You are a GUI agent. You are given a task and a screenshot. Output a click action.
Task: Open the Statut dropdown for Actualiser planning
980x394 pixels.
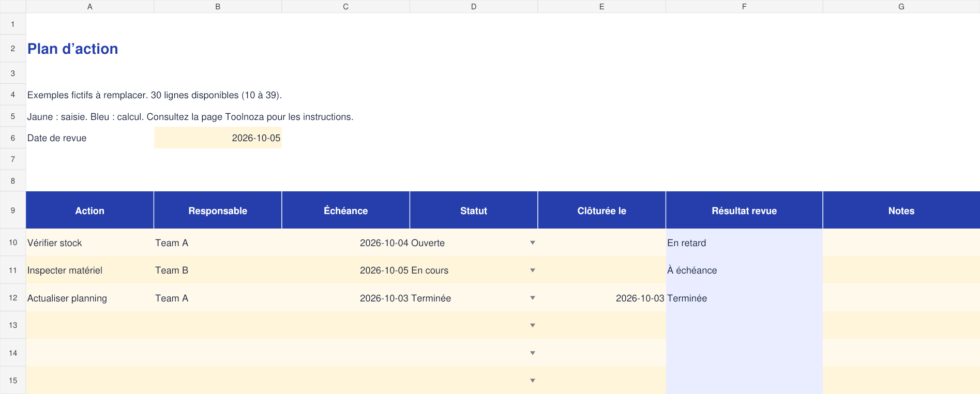click(x=532, y=298)
